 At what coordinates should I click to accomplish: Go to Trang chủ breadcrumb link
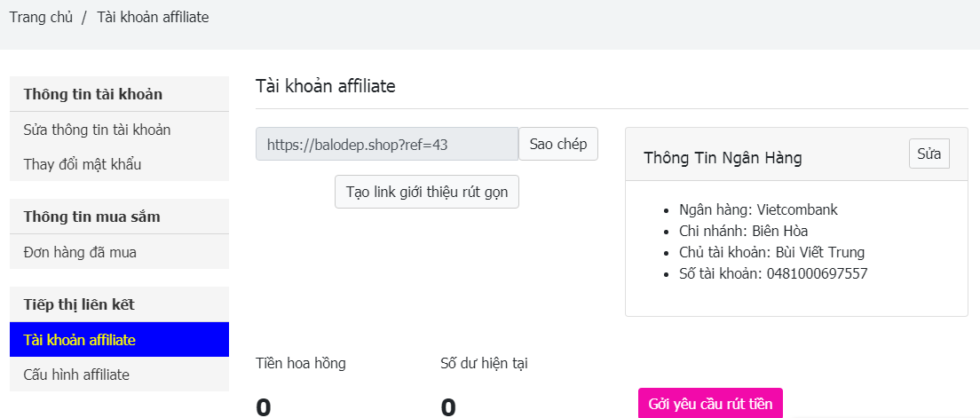tap(41, 17)
